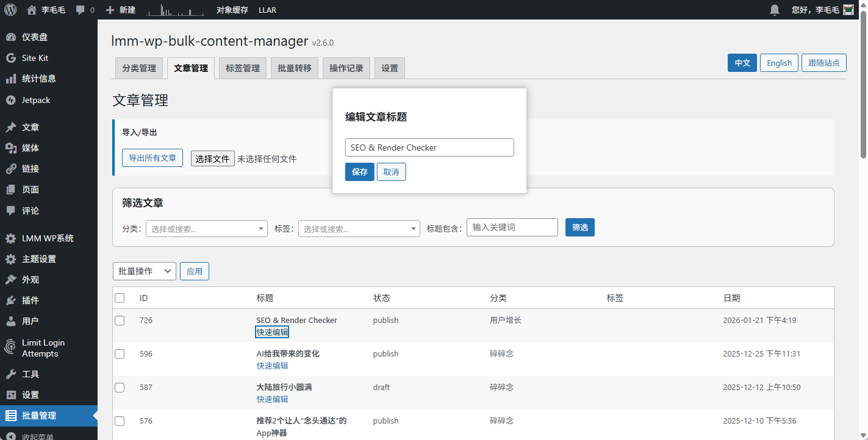This screenshot has width=868, height=440.
Task: Click quick edit link under AI给我带来的变化
Action: click(272, 366)
